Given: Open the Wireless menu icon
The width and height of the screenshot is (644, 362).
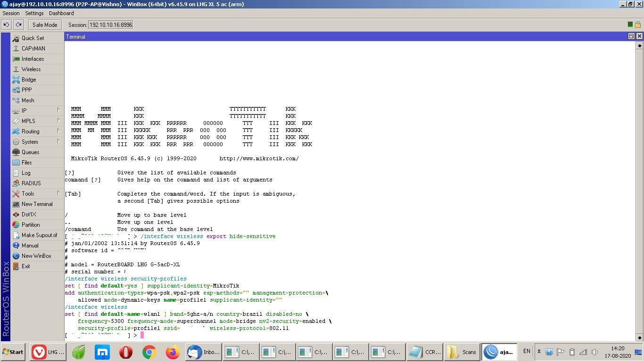Looking at the screenshot, I should 17,69.
